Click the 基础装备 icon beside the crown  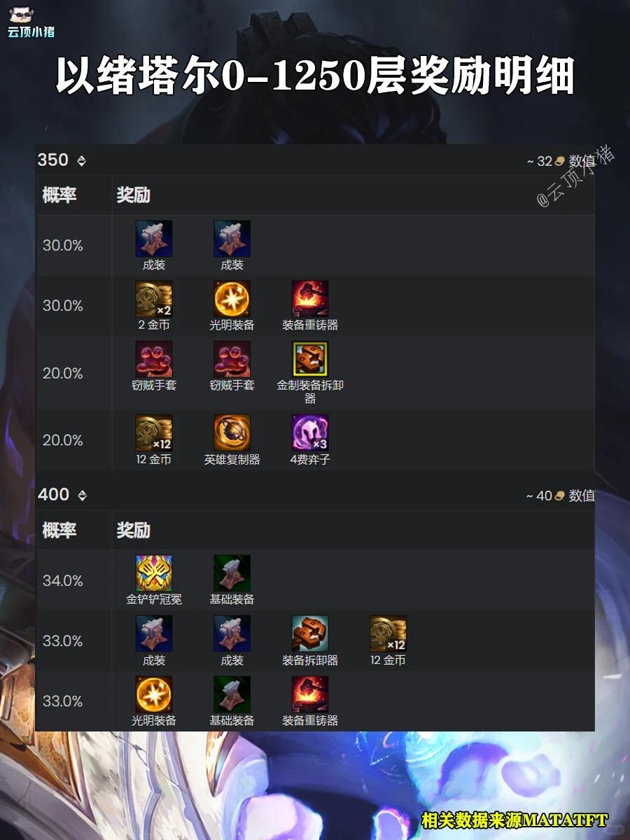(232, 573)
